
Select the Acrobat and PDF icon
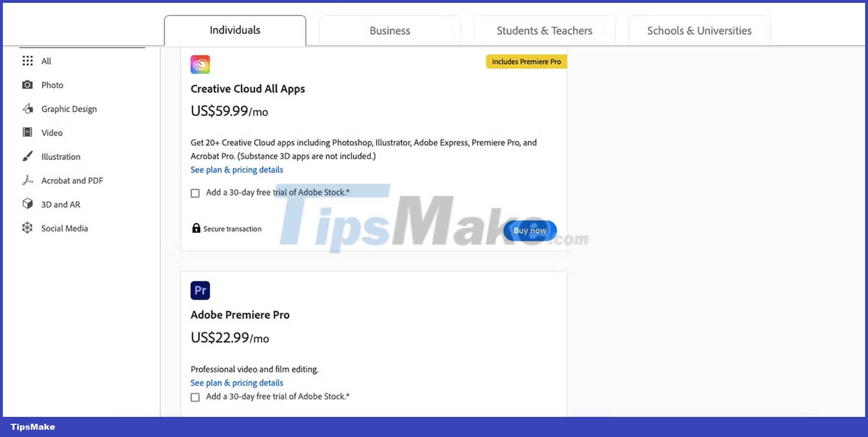(x=28, y=181)
